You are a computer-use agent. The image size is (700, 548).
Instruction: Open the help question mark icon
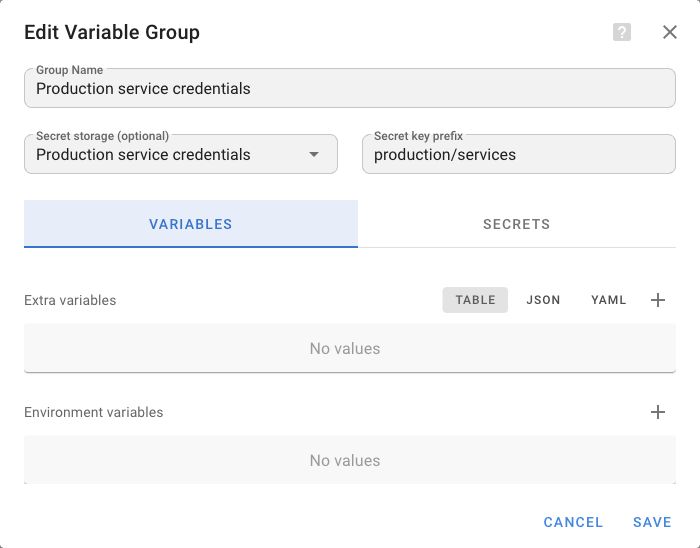click(621, 32)
